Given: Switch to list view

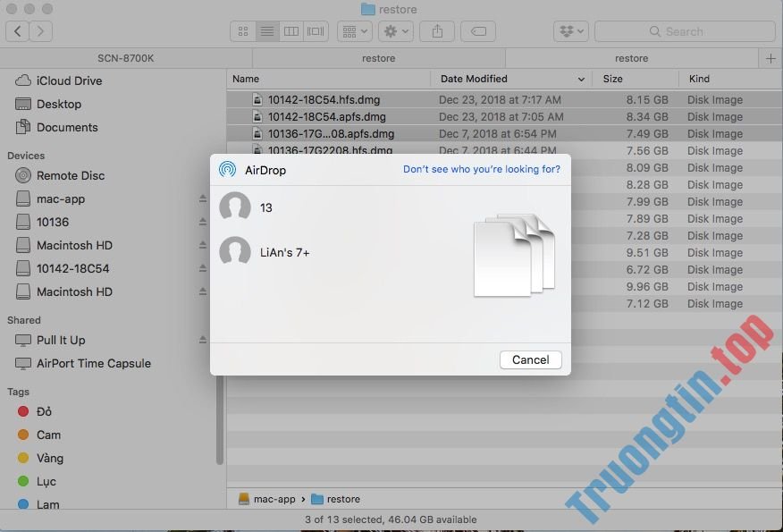Looking at the screenshot, I should [267, 31].
